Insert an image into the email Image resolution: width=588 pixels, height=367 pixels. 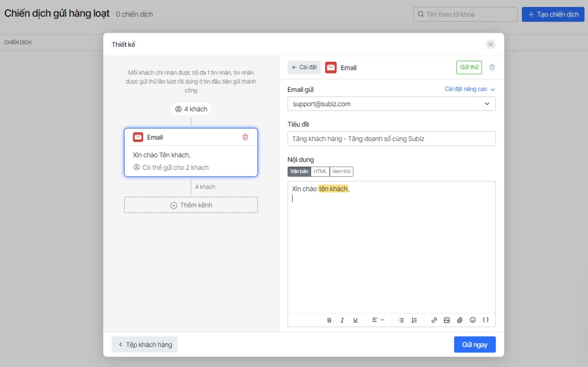447,320
